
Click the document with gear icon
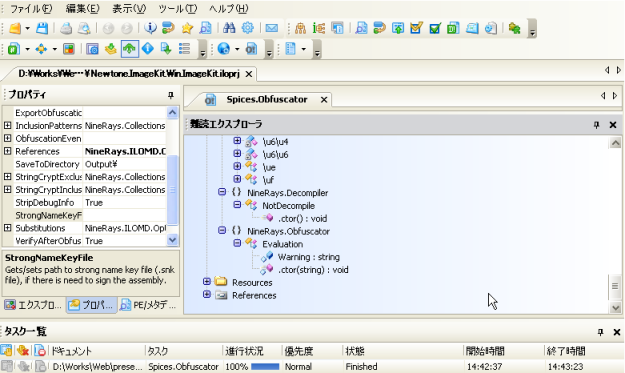491,28
